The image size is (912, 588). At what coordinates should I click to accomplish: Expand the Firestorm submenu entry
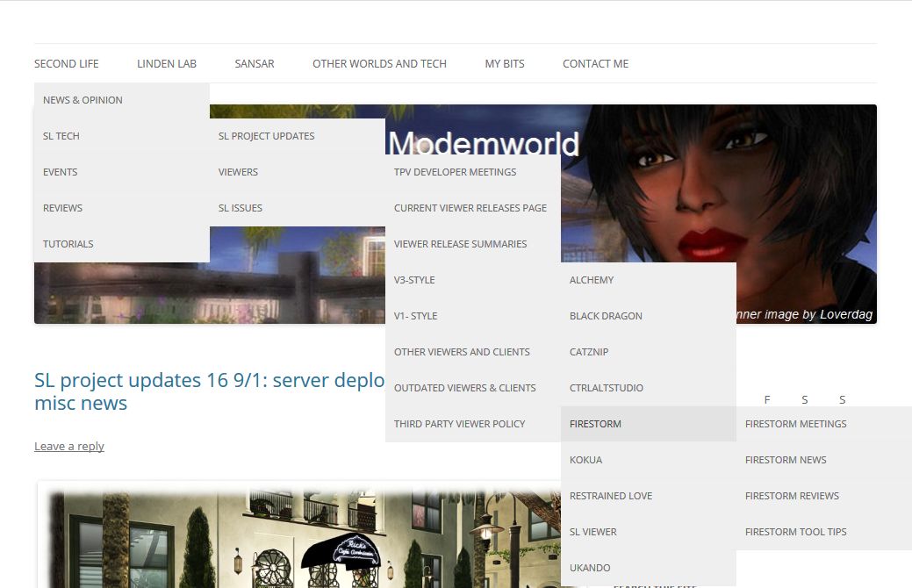click(x=595, y=424)
